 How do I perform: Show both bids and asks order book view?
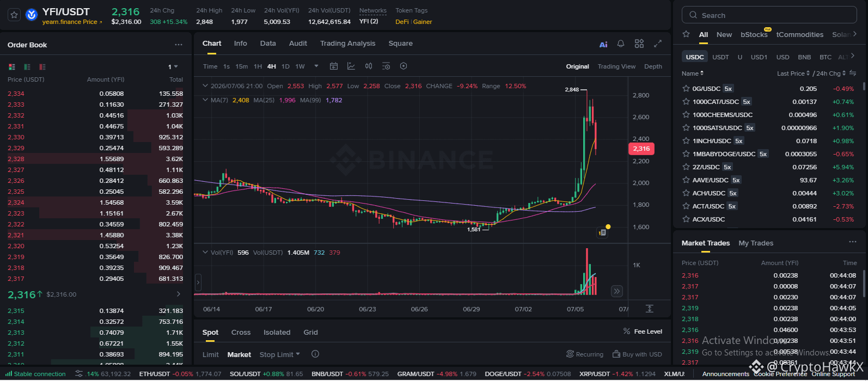coord(12,67)
